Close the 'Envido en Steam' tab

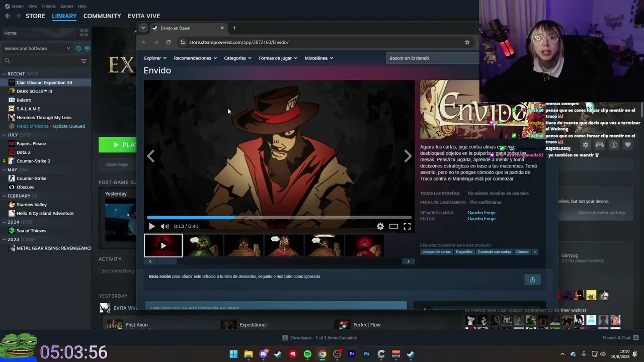pyautogui.click(x=222, y=28)
